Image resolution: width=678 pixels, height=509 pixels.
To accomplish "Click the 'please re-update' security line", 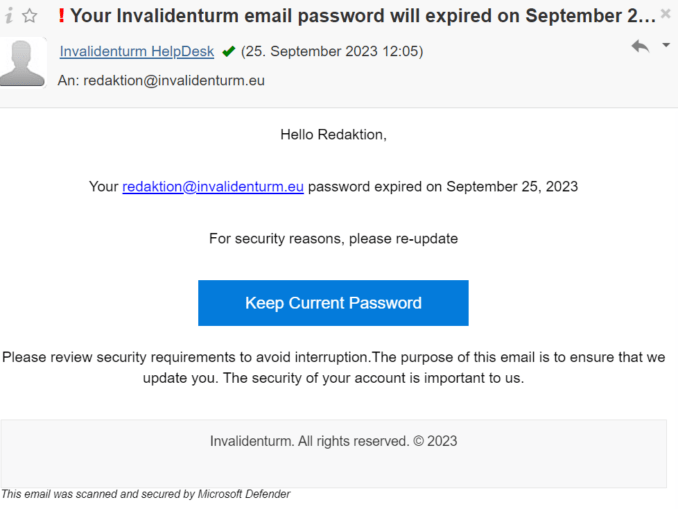I will pyautogui.click(x=333, y=239).
